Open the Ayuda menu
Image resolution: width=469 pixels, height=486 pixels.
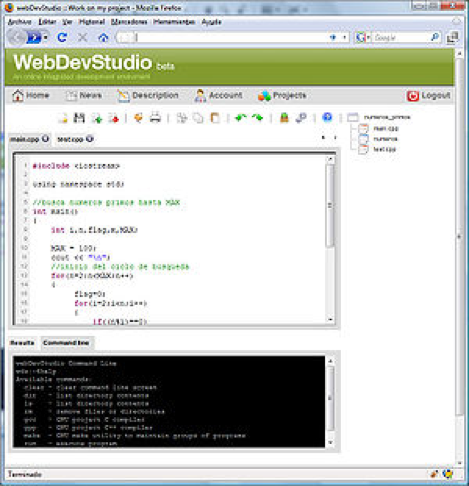(211, 22)
